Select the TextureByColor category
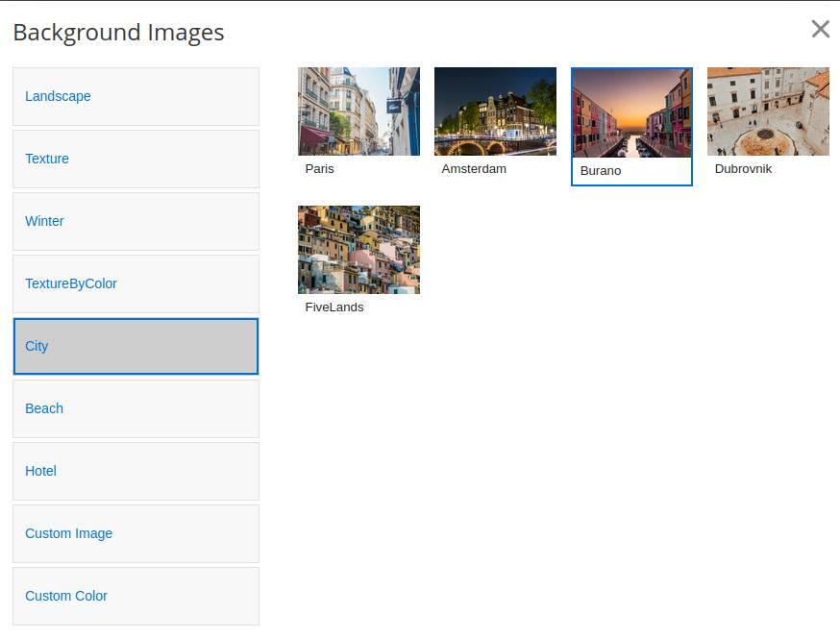840x639 pixels. click(136, 283)
